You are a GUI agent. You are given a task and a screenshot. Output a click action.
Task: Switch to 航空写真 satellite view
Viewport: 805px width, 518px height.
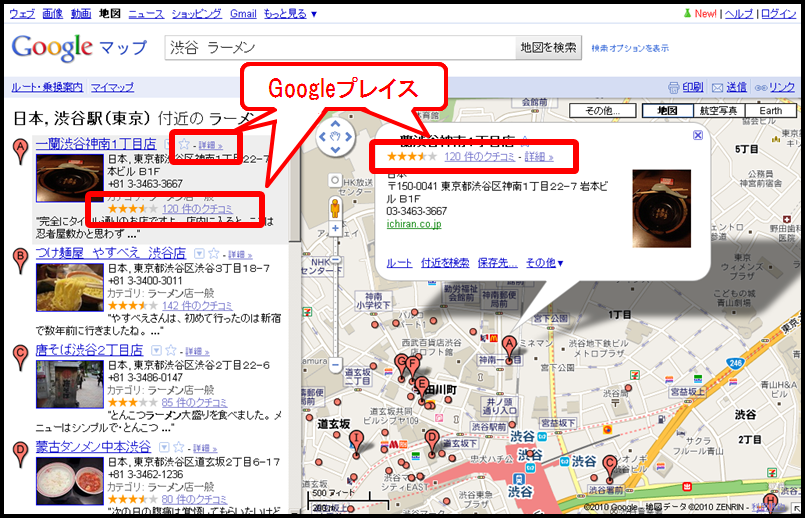pos(719,110)
